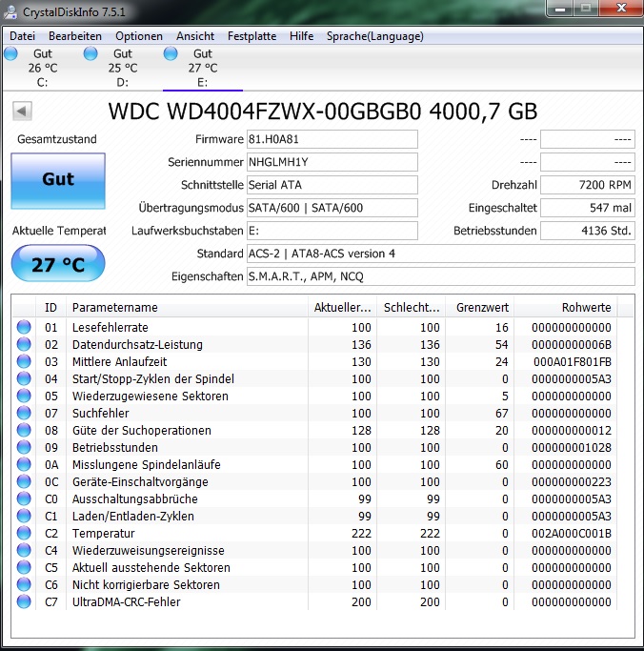Click status orb for Aktuell ausstehende Sektoren
644x651 pixels.
point(24,567)
